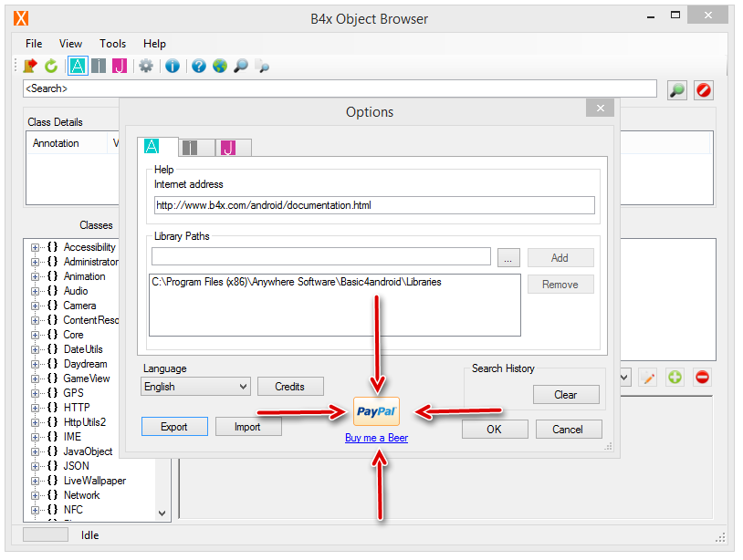The image size is (743, 560).
Task: Click the Help question mark toolbar icon
Action: (199, 66)
